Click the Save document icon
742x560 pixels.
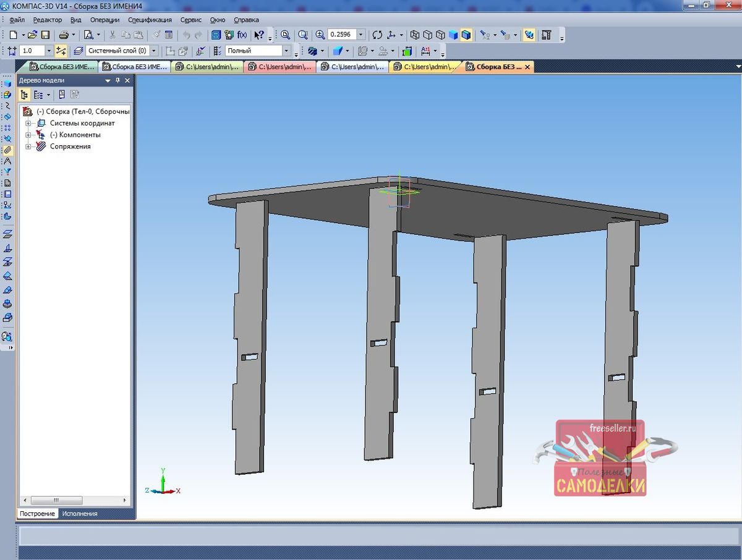click(45, 35)
